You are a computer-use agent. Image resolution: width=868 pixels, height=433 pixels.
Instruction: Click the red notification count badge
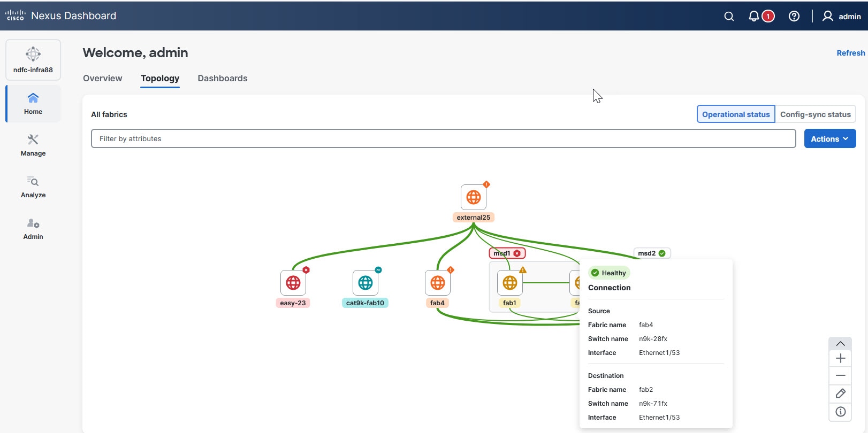click(768, 17)
